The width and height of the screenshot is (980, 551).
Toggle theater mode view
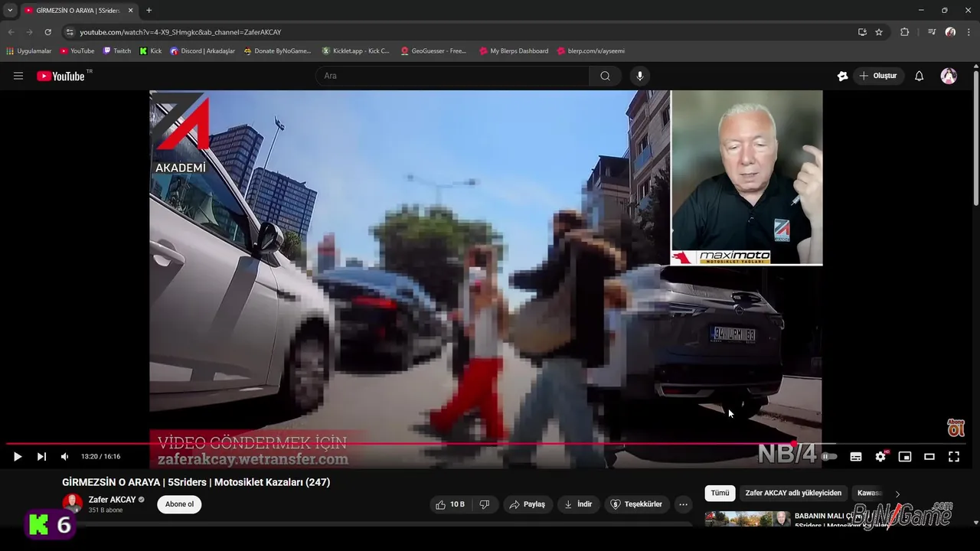coord(929,457)
